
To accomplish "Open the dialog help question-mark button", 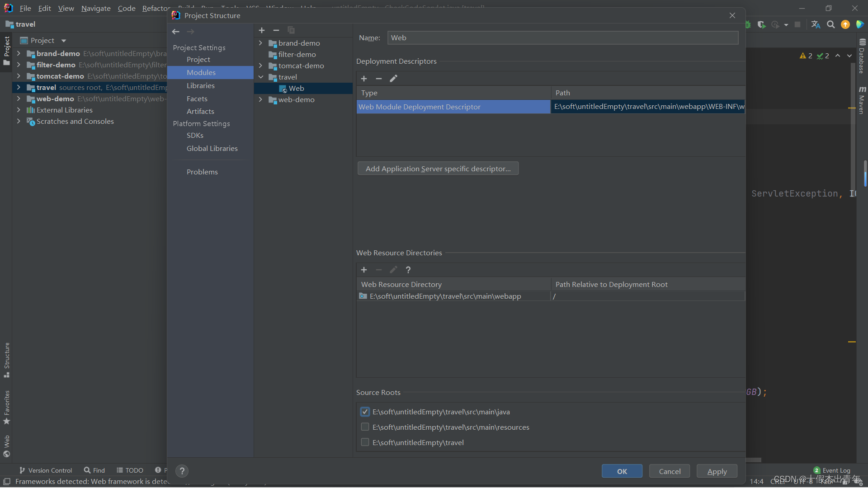I will (x=182, y=471).
